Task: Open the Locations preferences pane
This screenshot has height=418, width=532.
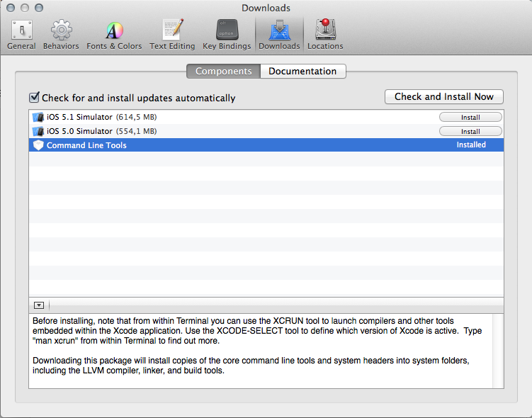Action: [325, 34]
